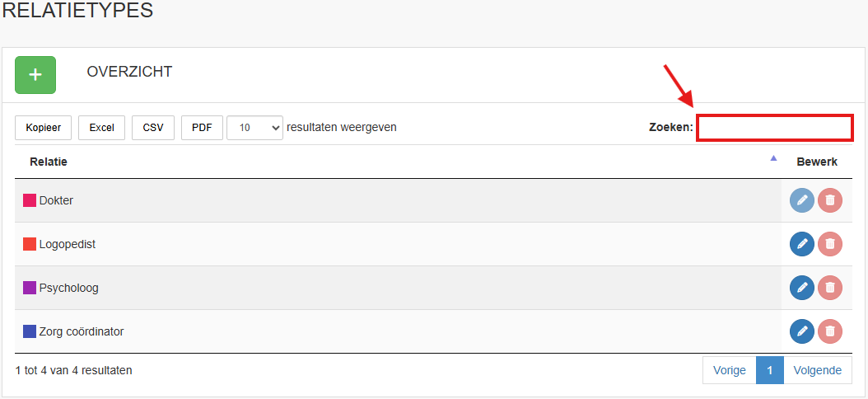Delete the Logopedist row with trash icon
868x399 pixels.
pos(830,244)
